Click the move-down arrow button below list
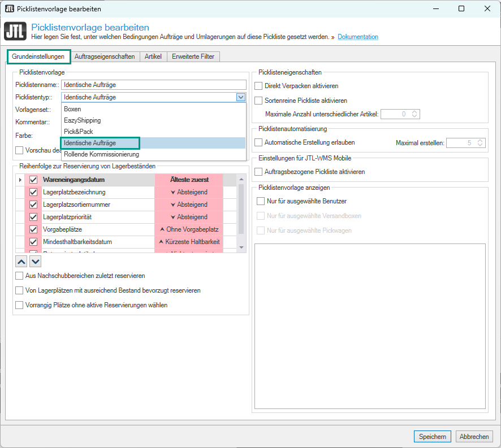This screenshot has height=448, width=501. point(35,261)
